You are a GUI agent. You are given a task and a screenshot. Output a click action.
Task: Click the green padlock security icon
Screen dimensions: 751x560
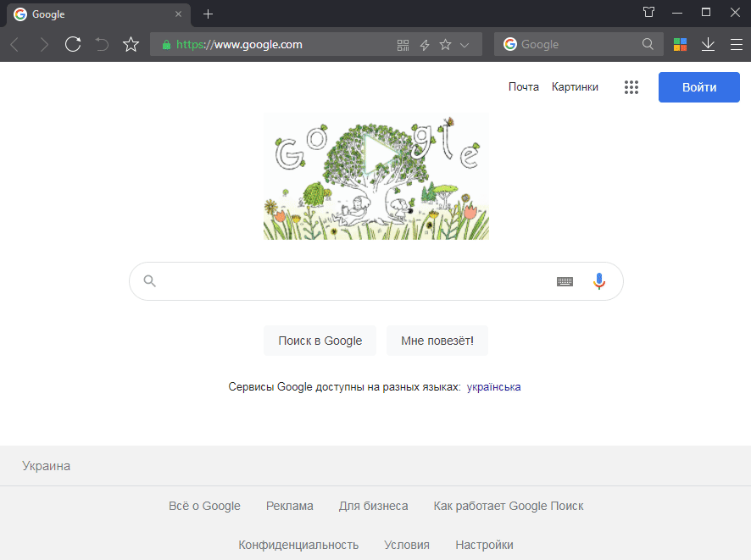pos(166,45)
